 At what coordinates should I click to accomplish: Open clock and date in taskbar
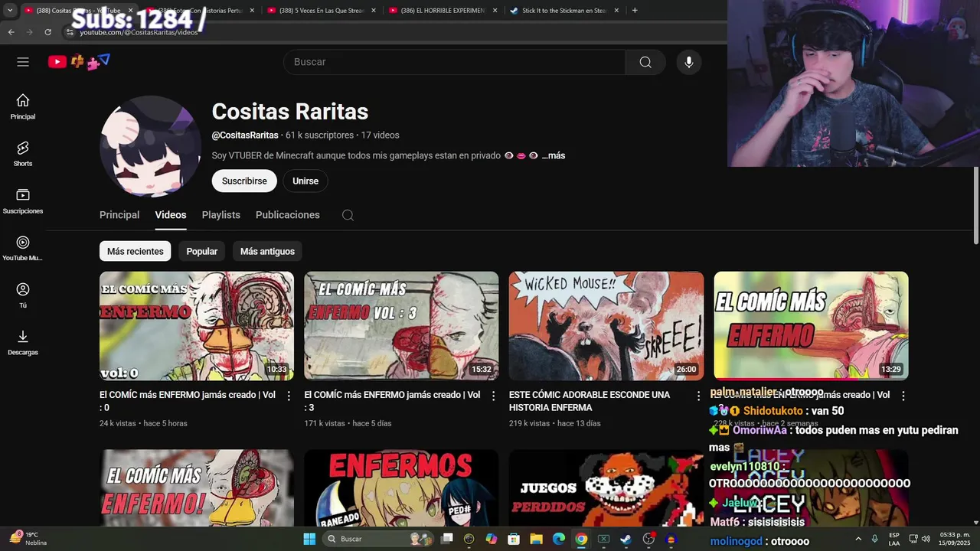[x=955, y=539]
